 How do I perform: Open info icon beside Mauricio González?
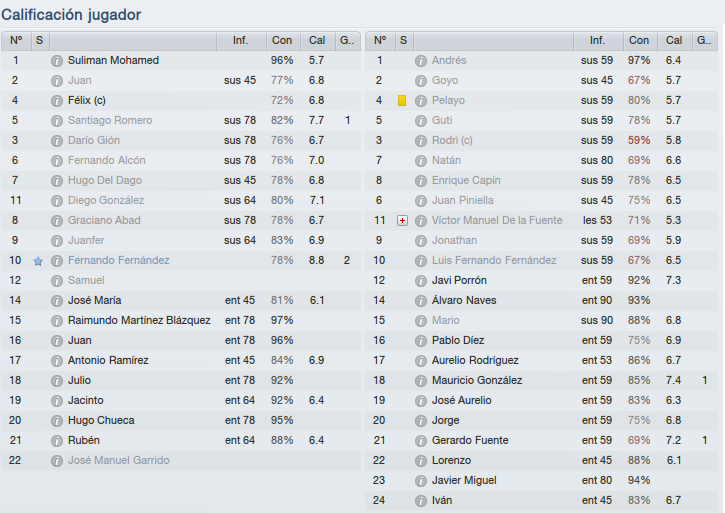click(x=420, y=381)
